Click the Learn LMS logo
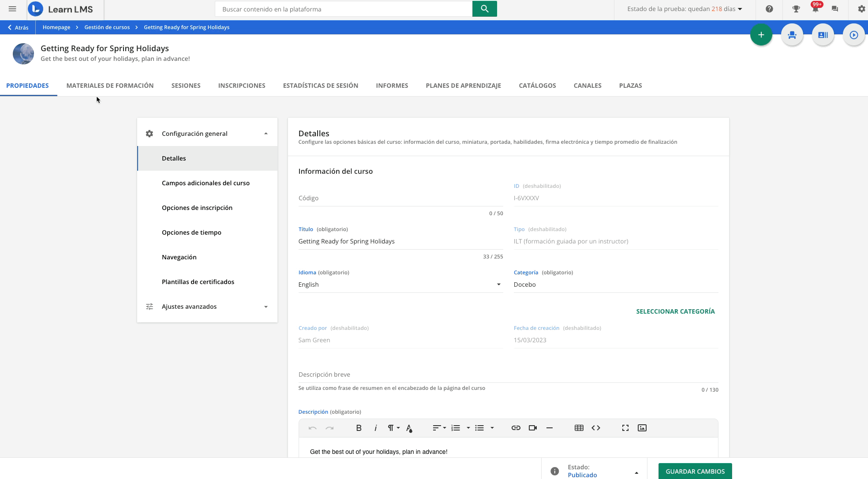The height and width of the screenshot is (479, 868). click(60, 9)
